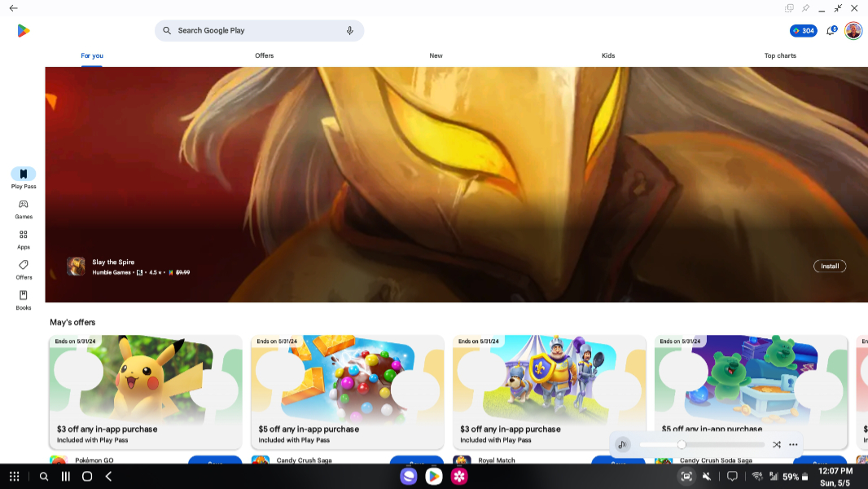The width and height of the screenshot is (868, 489).
Task: Open the purple browser app in the taskbar
Action: (x=409, y=476)
